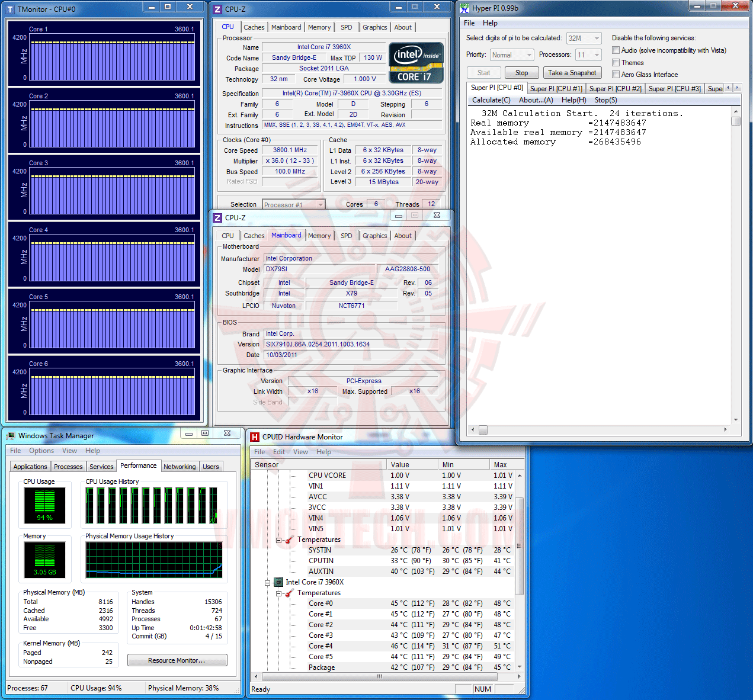Click the upper CPU-Z window title icon

click(217, 9)
